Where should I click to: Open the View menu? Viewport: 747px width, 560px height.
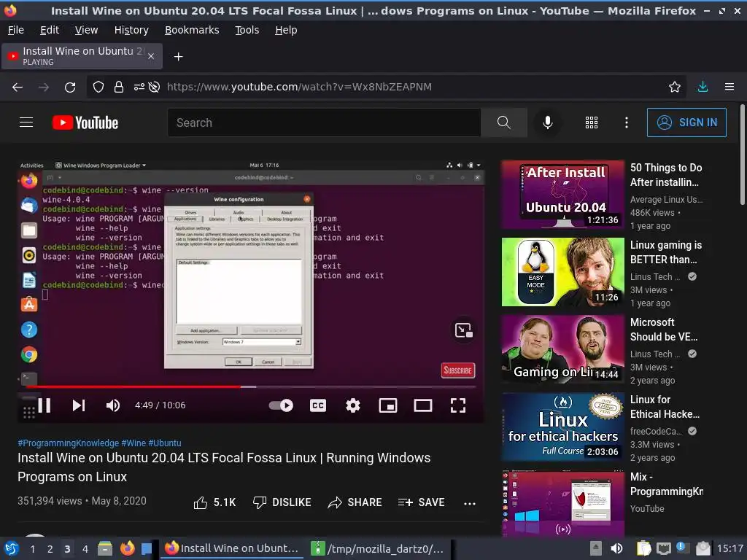(86, 30)
